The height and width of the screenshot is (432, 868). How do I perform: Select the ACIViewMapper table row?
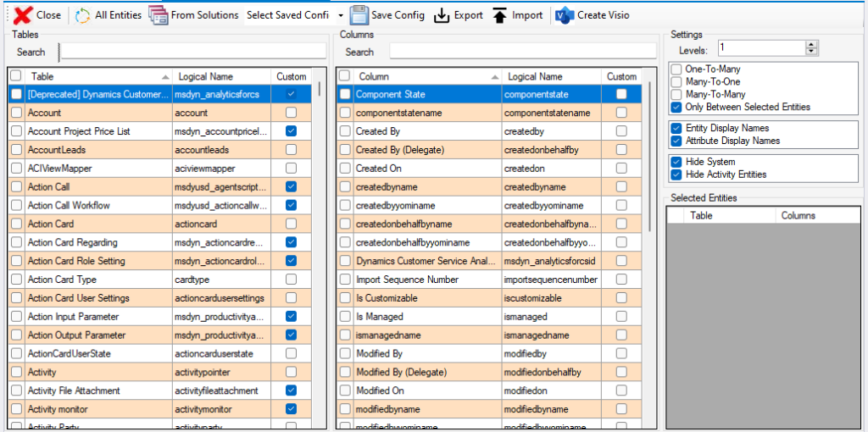click(x=160, y=169)
